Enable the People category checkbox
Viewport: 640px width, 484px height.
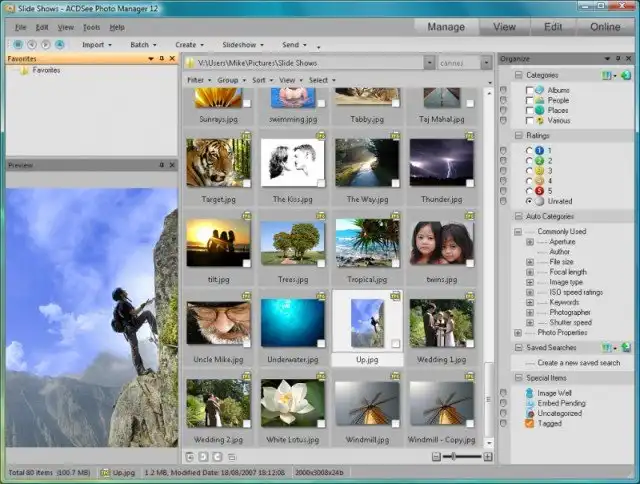pyautogui.click(x=530, y=100)
